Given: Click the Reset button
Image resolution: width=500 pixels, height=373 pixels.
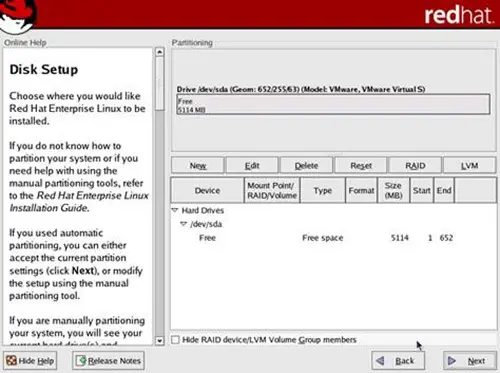Looking at the screenshot, I should point(361,166).
